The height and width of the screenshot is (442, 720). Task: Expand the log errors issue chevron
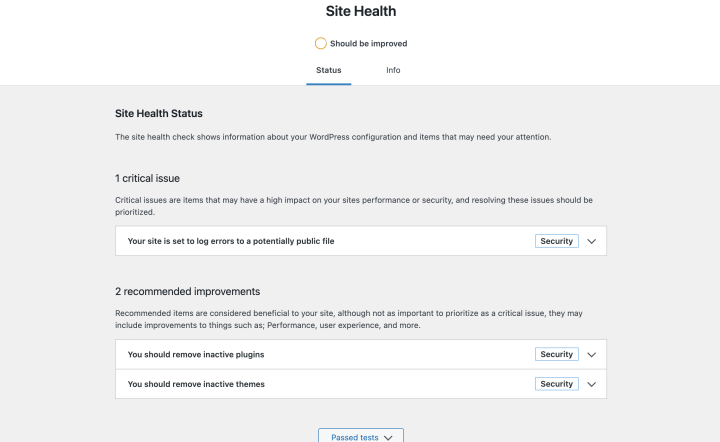(591, 241)
